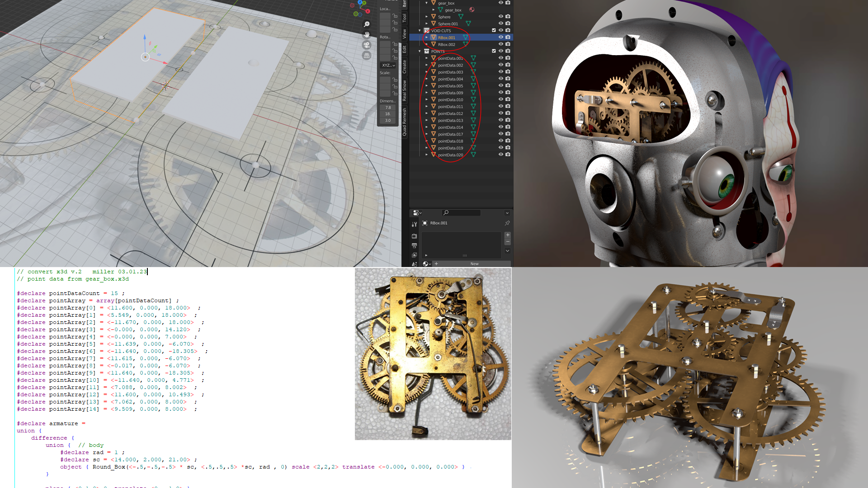Screen dimensions: 868x488
Task: Click the properties search field
Action: pos(461,213)
